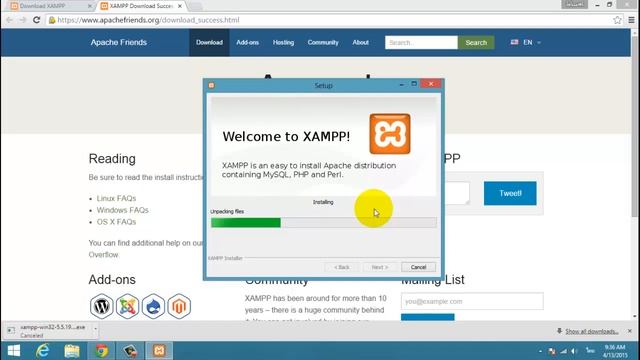This screenshot has width=640, height=360.
Task: Switch to Chrome in taskbar
Action: point(101,351)
